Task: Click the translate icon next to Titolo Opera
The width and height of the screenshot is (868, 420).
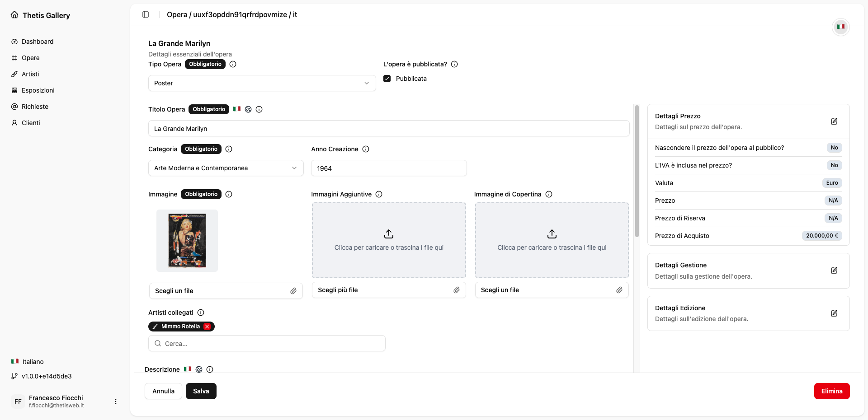Action: click(x=248, y=109)
